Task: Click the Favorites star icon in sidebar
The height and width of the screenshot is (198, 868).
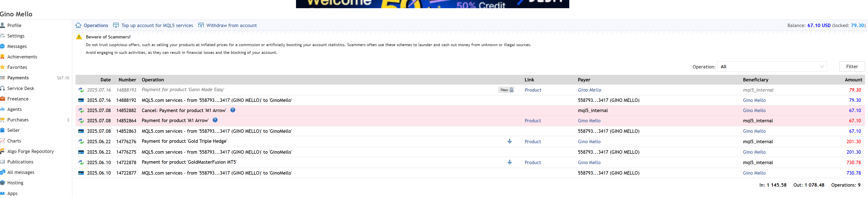Action: coord(2,67)
